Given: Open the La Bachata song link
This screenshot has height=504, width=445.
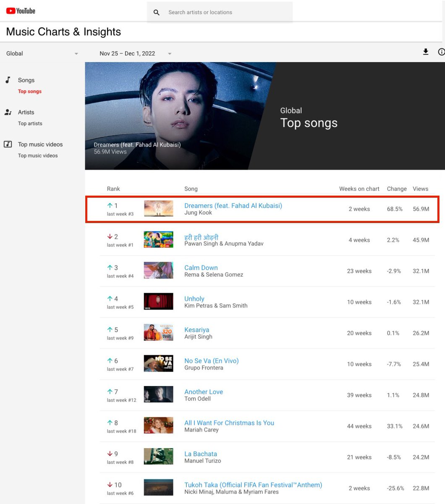Looking at the screenshot, I should coord(201,454).
